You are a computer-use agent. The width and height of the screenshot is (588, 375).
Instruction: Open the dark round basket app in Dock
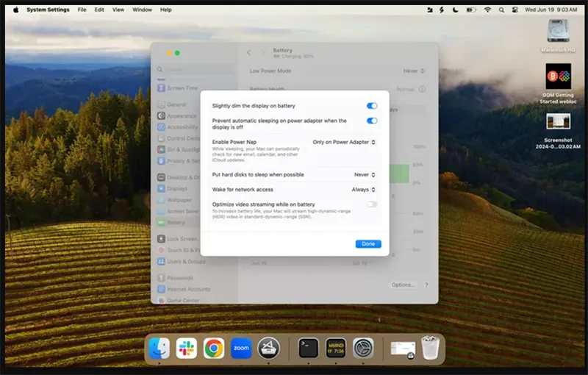[x=268, y=348]
